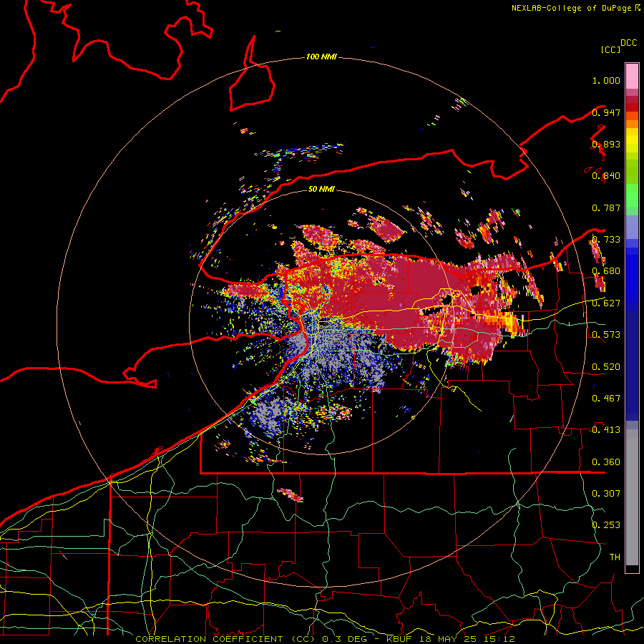Click the TH threshold label
The image size is (644, 644).
point(615,557)
